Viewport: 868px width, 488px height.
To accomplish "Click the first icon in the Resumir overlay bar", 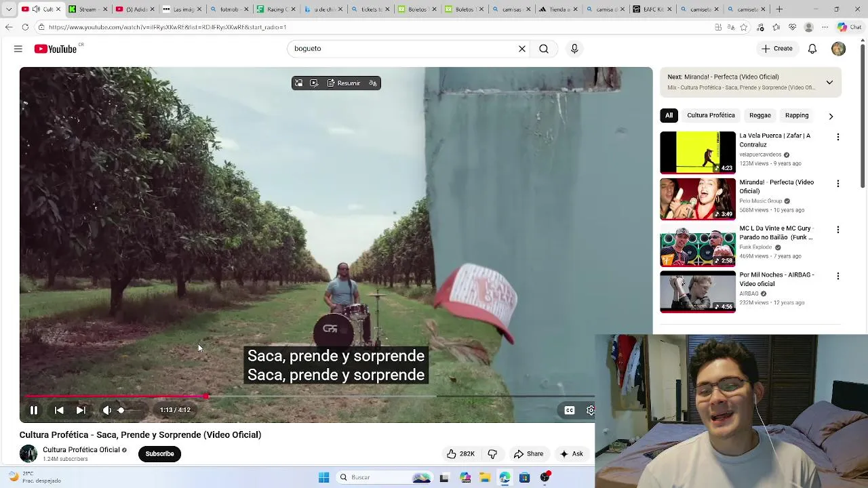I will pos(298,83).
